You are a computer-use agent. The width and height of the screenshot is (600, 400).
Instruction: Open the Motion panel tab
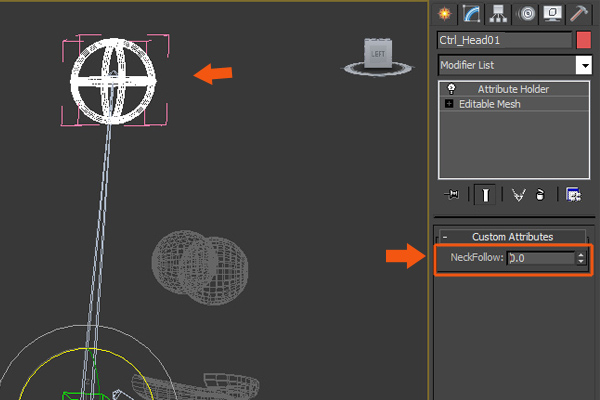[527, 14]
